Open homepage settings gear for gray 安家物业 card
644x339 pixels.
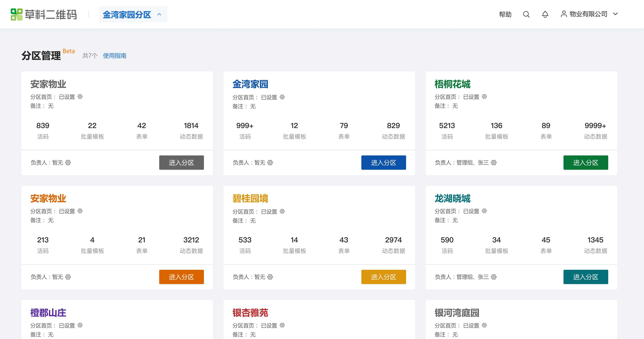[80, 97]
